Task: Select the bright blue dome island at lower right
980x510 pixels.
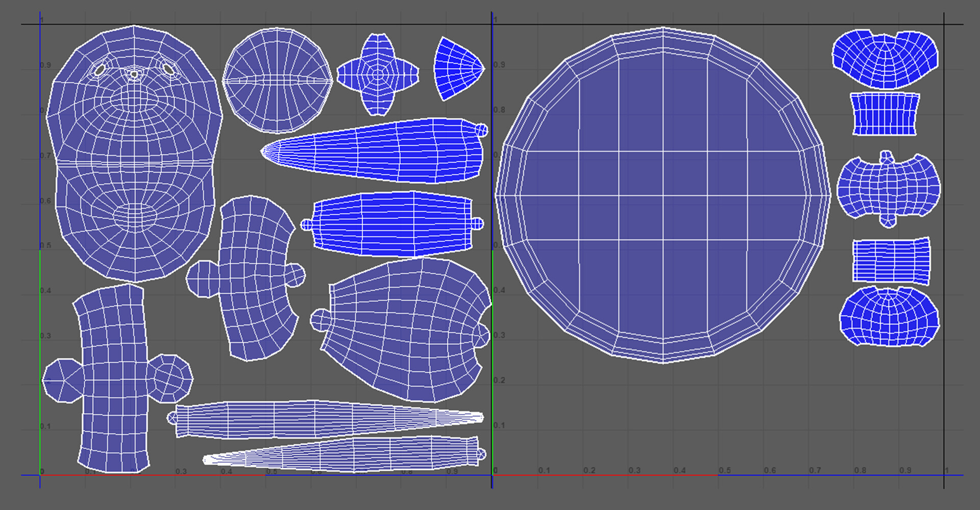Action: (x=889, y=316)
